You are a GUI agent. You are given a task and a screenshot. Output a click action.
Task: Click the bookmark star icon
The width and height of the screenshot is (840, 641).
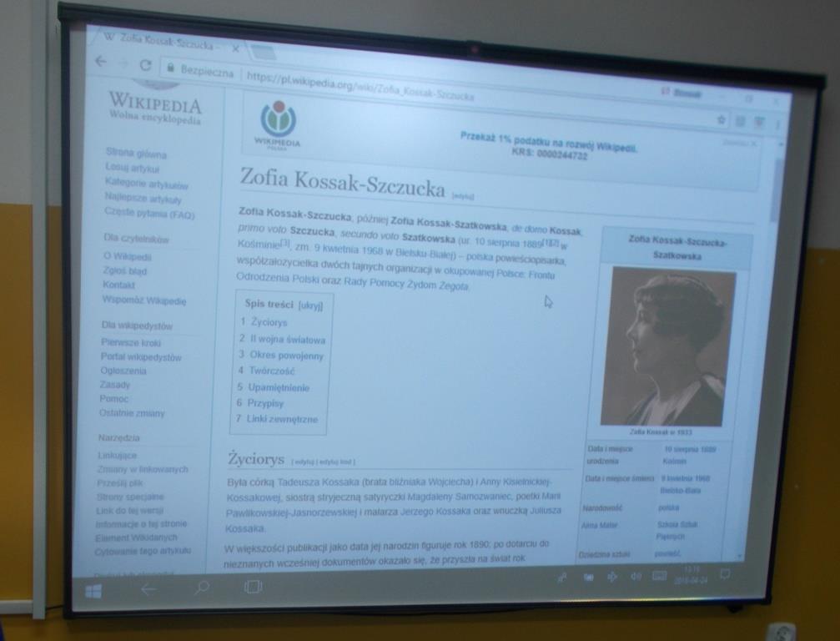(721, 119)
